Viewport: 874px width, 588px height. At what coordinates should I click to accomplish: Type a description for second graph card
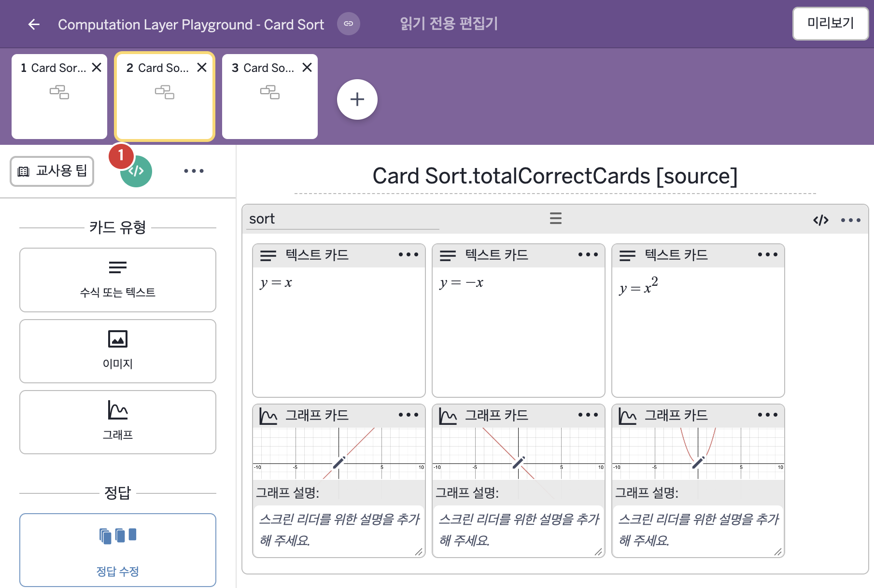point(519,531)
